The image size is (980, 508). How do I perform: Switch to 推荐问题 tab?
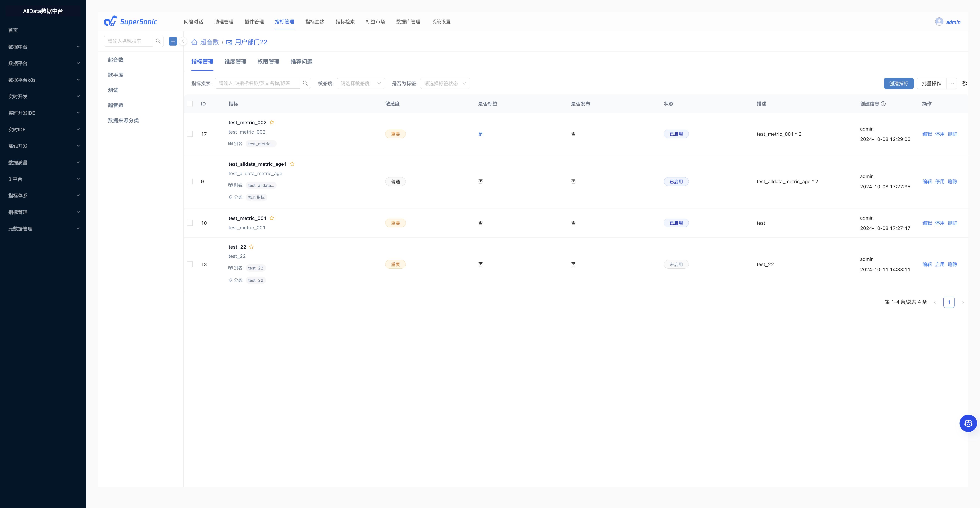tap(301, 62)
